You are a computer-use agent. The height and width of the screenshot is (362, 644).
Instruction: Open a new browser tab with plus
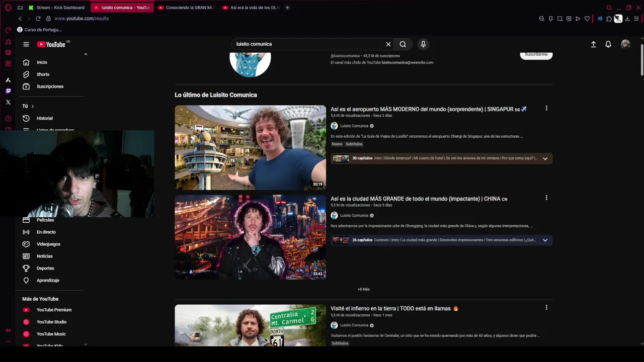click(287, 8)
